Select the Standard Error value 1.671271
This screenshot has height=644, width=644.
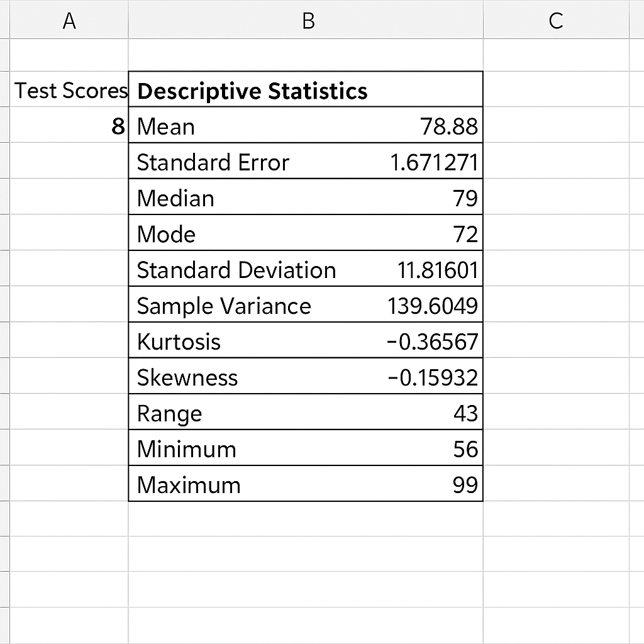point(434,162)
